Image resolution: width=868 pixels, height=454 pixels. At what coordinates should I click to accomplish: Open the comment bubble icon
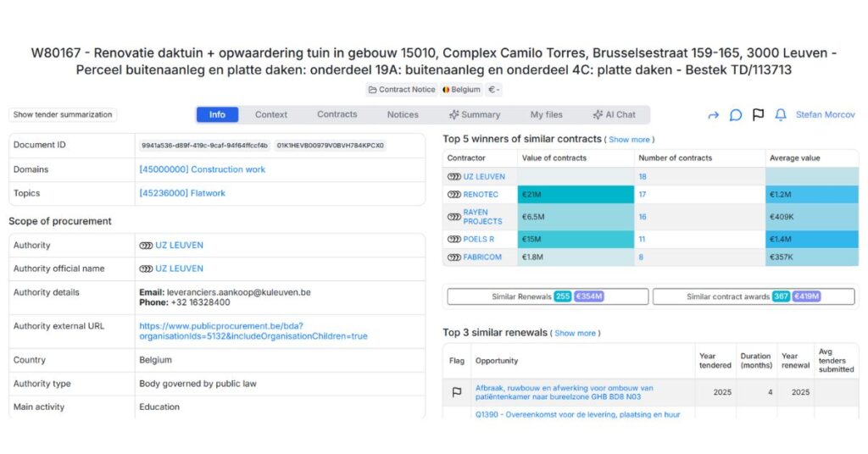(736, 115)
